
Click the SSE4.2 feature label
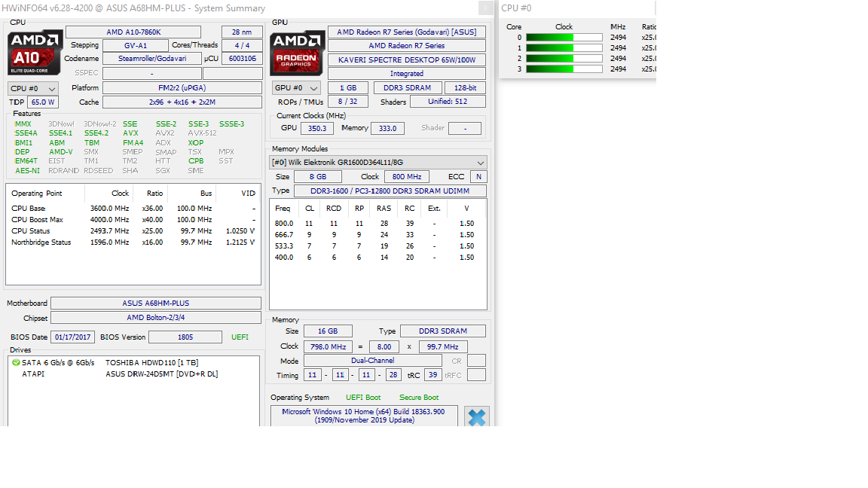click(x=96, y=133)
